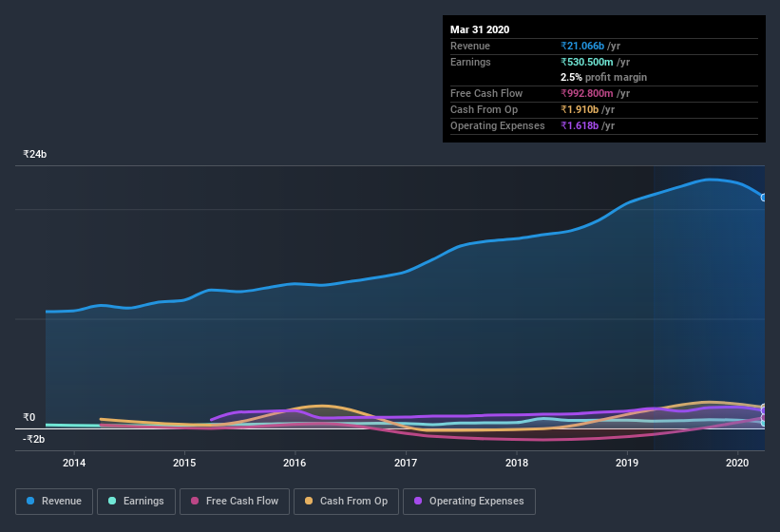The height and width of the screenshot is (532, 780).
Task: Click the 2018 x-axis label
Action: (517, 463)
